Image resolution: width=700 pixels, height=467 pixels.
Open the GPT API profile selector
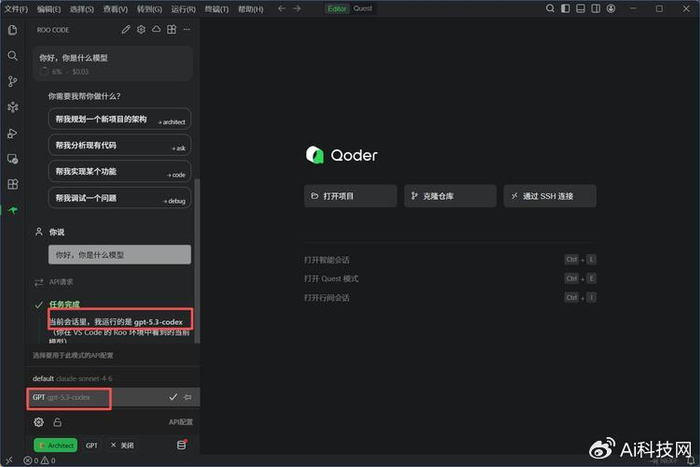92,445
